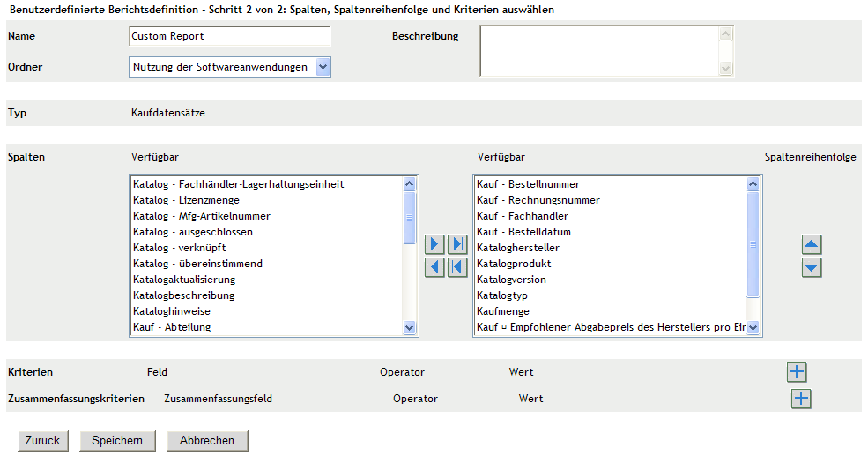Screen dimensions: 868x463
Task: Move selected column down in order
Action: tap(812, 267)
